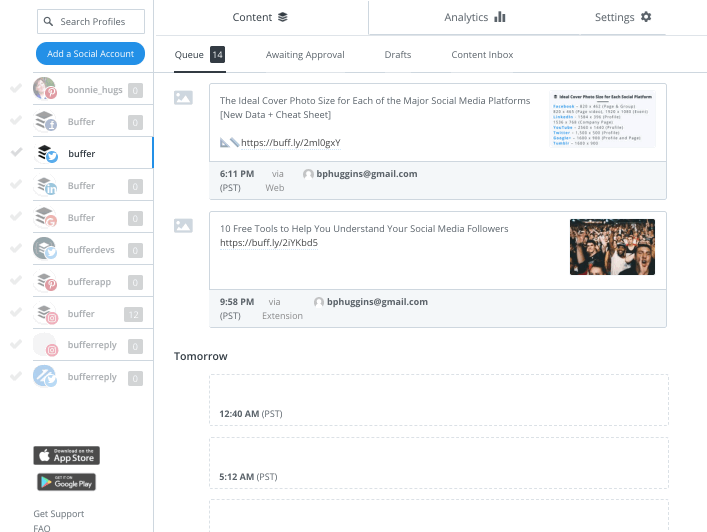Select the bufferapp Pinterest profile avatar
Viewport: 707px width, 532px height.
[x=45, y=281]
